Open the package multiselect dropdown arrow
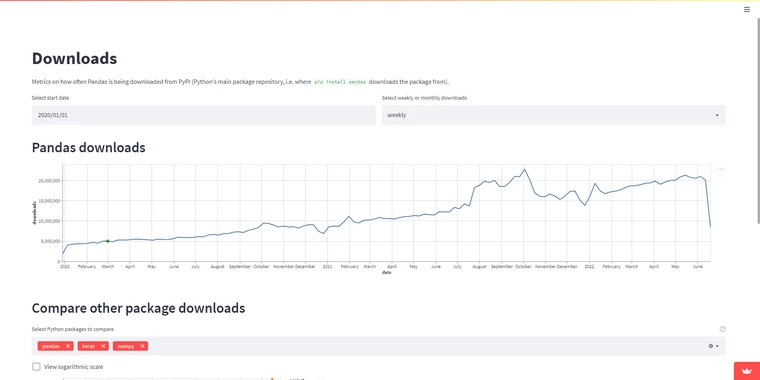This screenshot has height=380, width=760. pyautogui.click(x=717, y=346)
